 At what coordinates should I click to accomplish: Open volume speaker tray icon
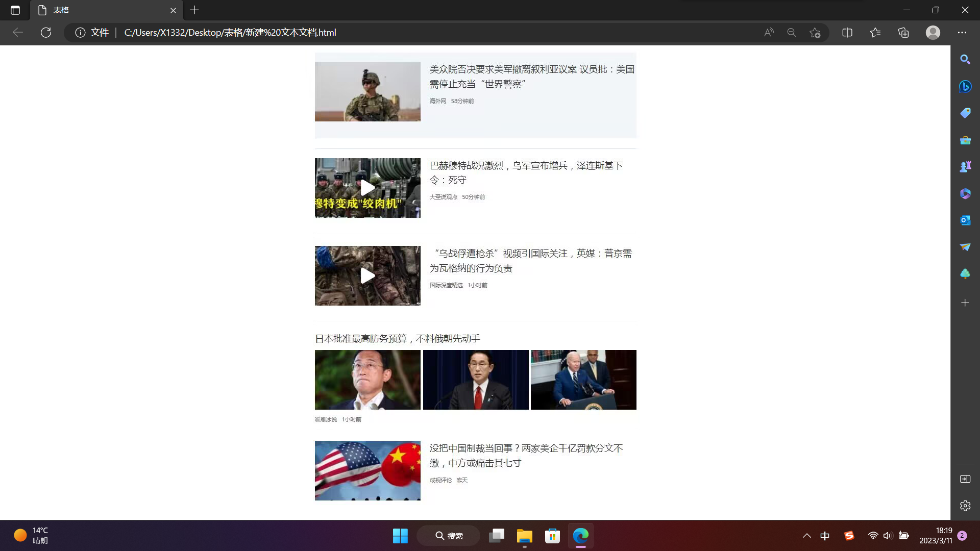click(x=888, y=536)
